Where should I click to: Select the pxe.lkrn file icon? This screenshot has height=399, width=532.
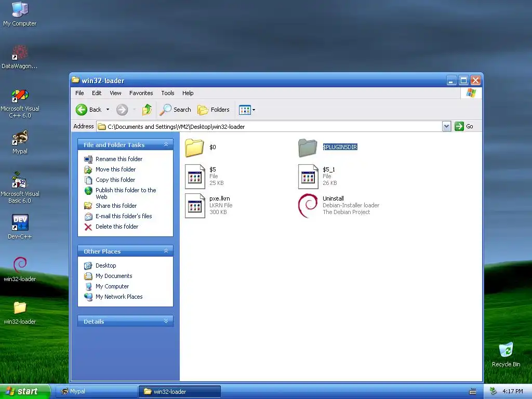195,206
